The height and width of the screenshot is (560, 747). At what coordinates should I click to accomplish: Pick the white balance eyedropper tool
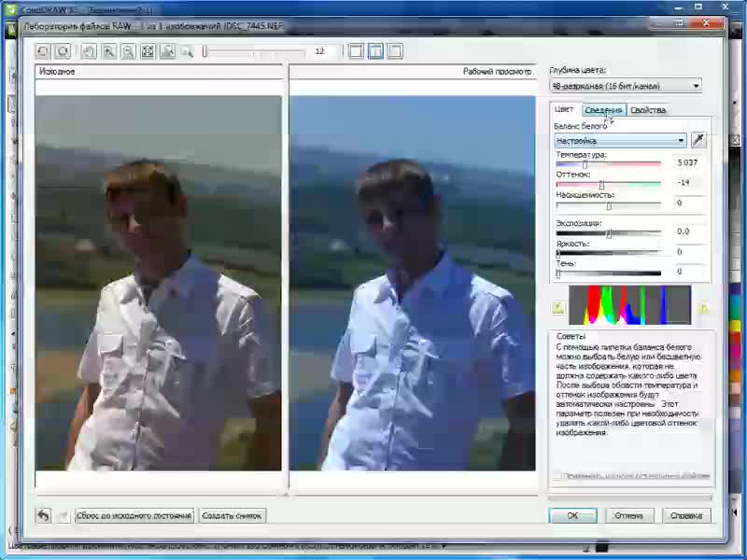coord(698,140)
